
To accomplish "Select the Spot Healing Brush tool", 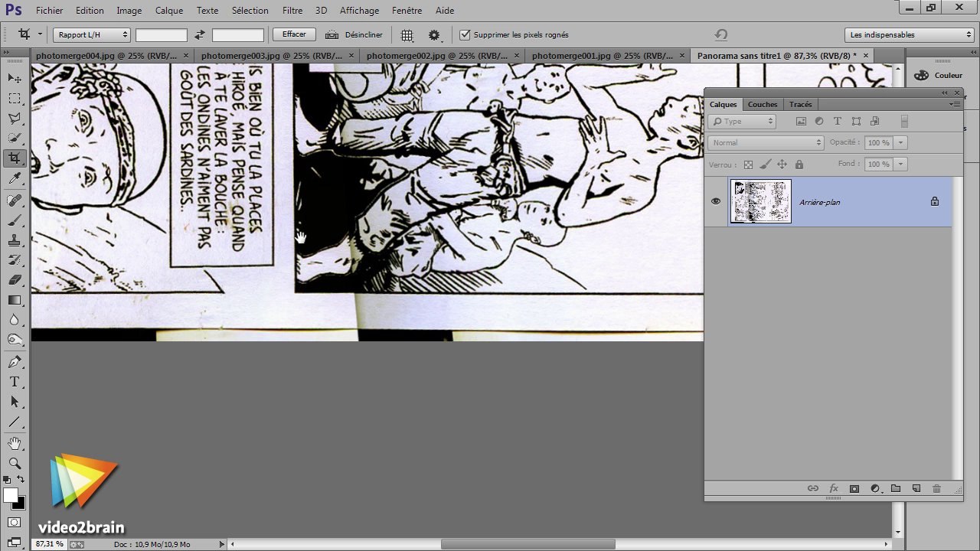I will coord(15,200).
